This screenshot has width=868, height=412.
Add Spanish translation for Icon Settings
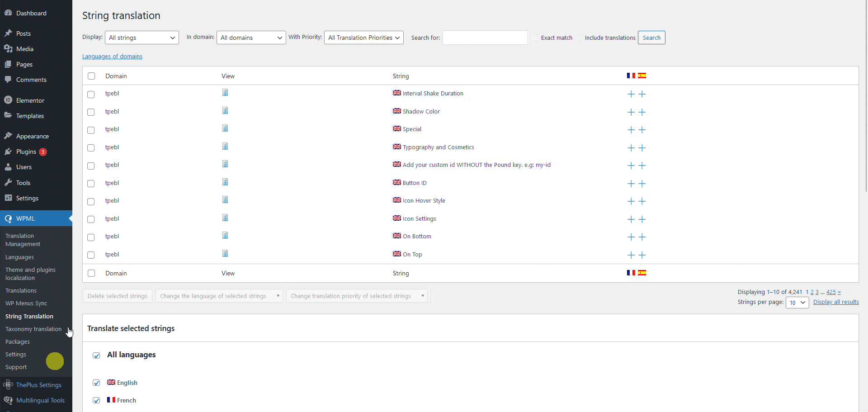click(642, 219)
